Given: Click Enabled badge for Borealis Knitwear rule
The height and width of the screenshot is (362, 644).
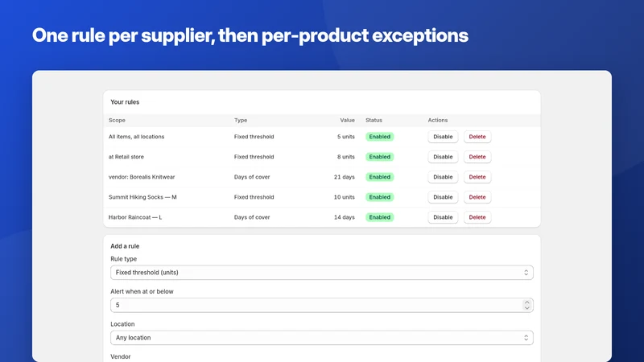Looking at the screenshot, I should click(379, 177).
